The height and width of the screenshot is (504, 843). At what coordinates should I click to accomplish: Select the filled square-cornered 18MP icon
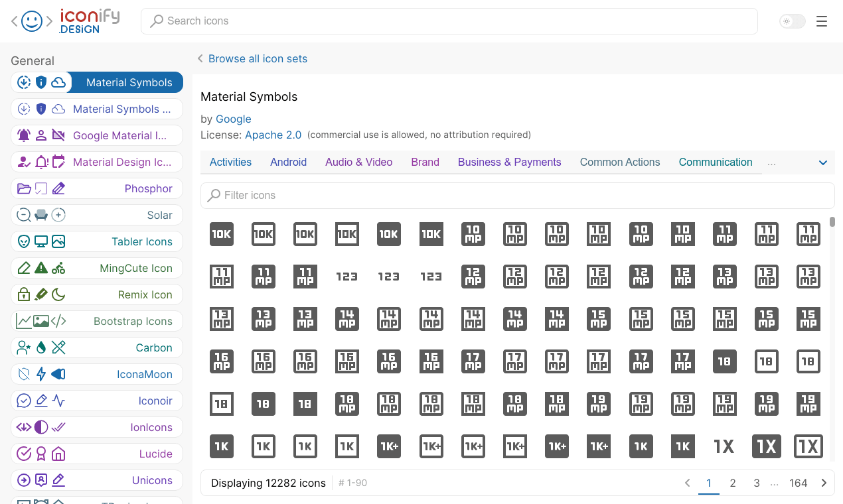[x=557, y=404]
